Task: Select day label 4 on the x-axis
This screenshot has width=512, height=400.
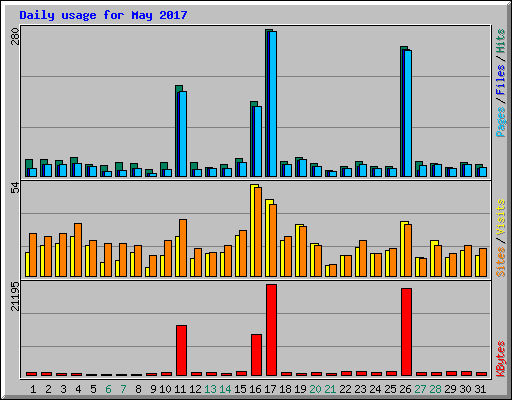Action: [78, 389]
